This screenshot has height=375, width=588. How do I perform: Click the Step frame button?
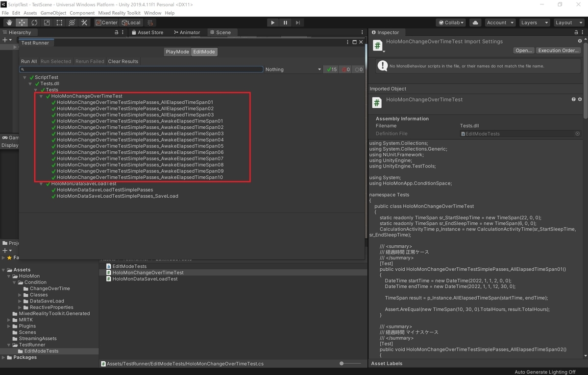coord(297,23)
